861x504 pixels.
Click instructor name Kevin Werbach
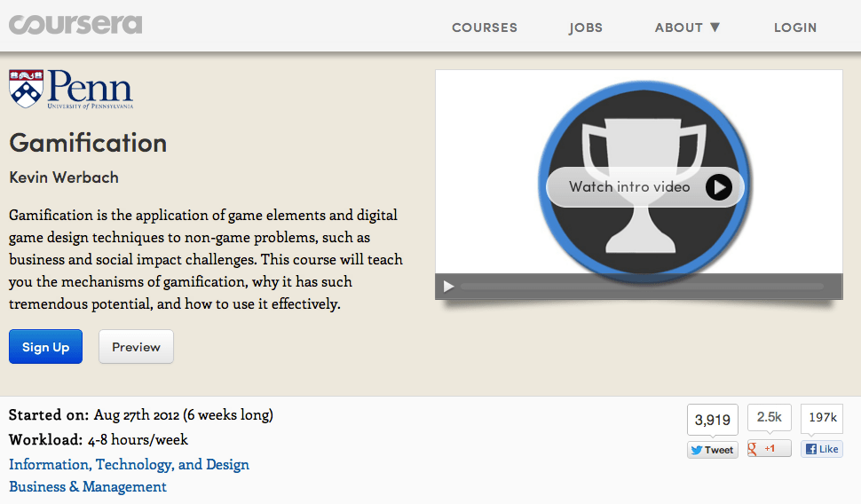point(64,177)
